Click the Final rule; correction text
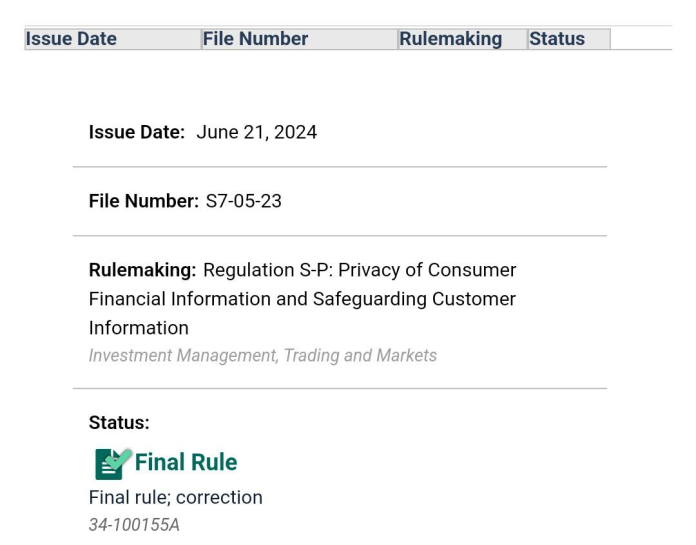Screen dimensions: 696x545 (176, 498)
